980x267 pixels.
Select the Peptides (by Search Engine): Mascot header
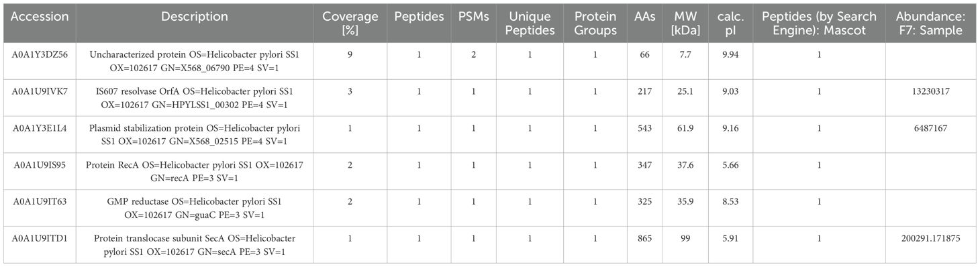(x=819, y=23)
